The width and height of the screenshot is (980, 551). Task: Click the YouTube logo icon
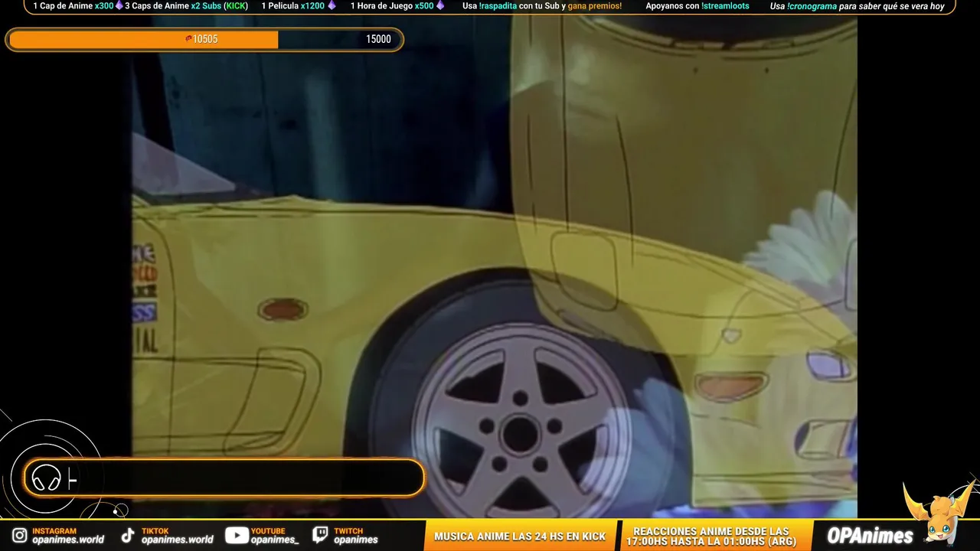tap(237, 536)
